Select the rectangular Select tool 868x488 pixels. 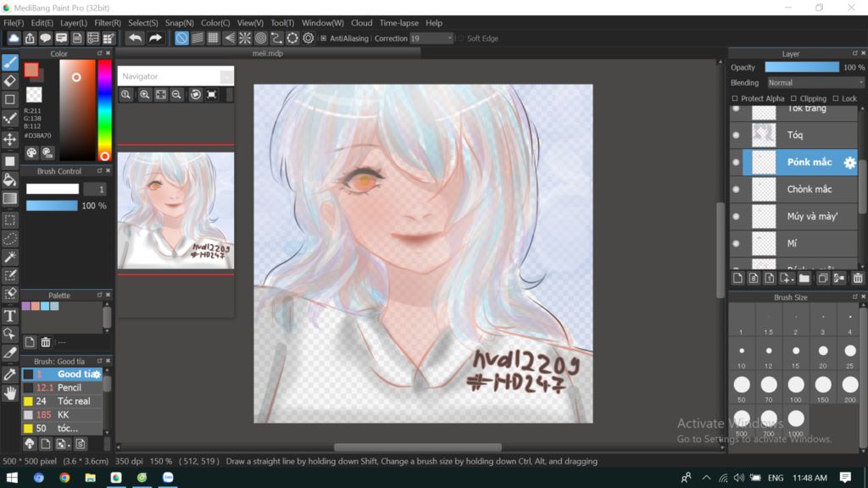[10, 220]
